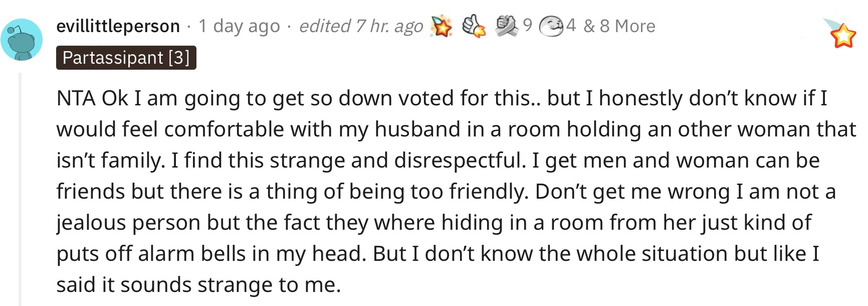
Task: Open the evillittleperson username profile
Action: pyautogui.click(x=118, y=26)
